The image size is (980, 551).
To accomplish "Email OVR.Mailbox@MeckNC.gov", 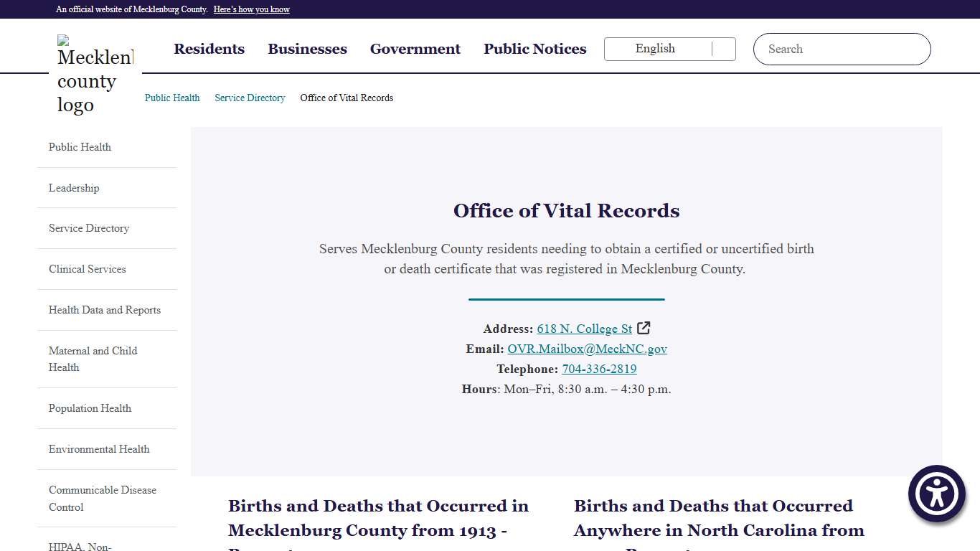I will tap(587, 349).
